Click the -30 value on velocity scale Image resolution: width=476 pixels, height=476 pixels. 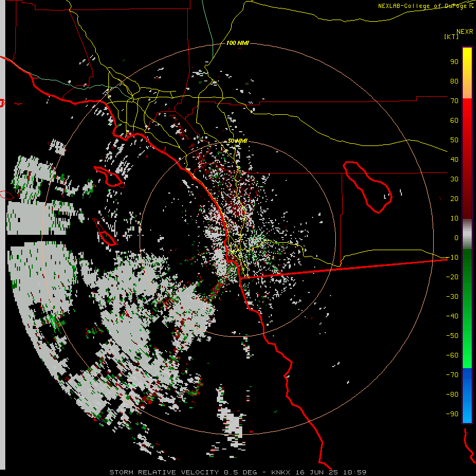pyautogui.click(x=452, y=297)
